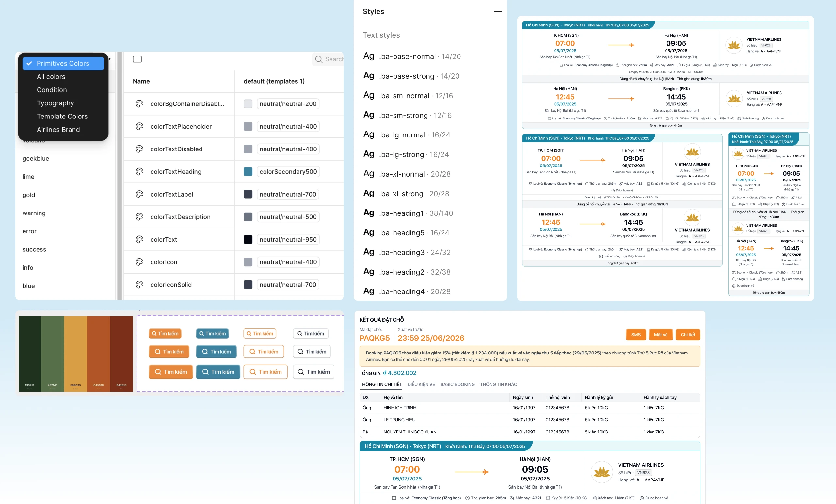Click colorSecondary500 blue swatch
The width and height of the screenshot is (836, 504).
(x=248, y=172)
